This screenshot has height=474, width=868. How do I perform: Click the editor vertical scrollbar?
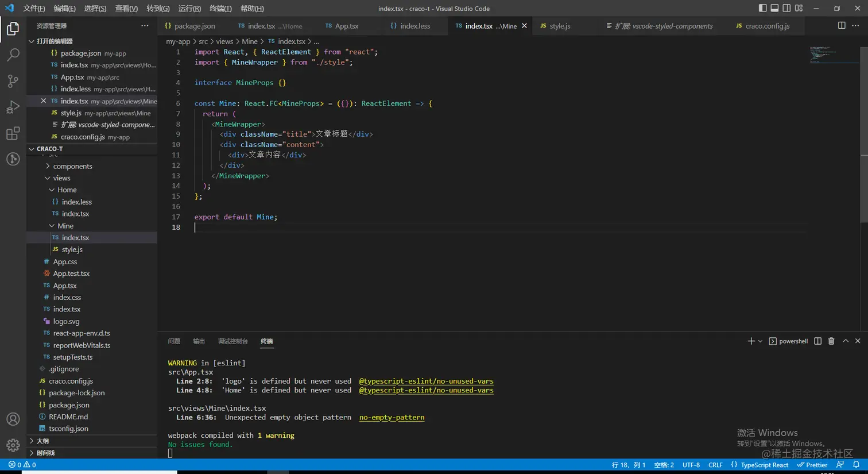(x=863, y=132)
